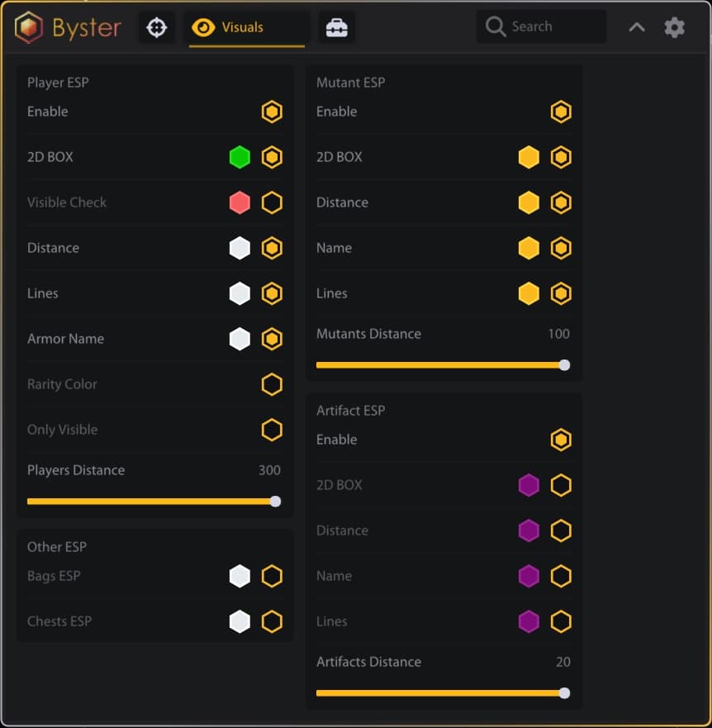
Task: Click the Byster cube logo
Action: pyautogui.click(x=29, y=27)
